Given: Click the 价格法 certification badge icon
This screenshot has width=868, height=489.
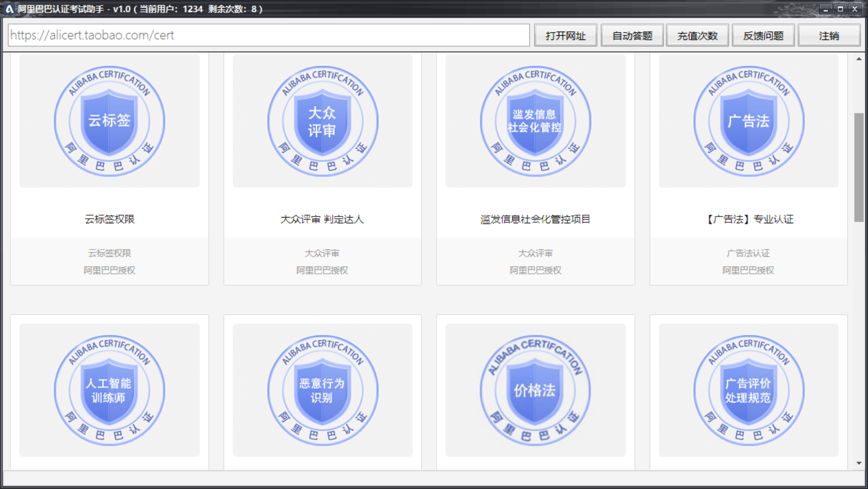Looking at the screenshot, I should click(x=535, y=390).
